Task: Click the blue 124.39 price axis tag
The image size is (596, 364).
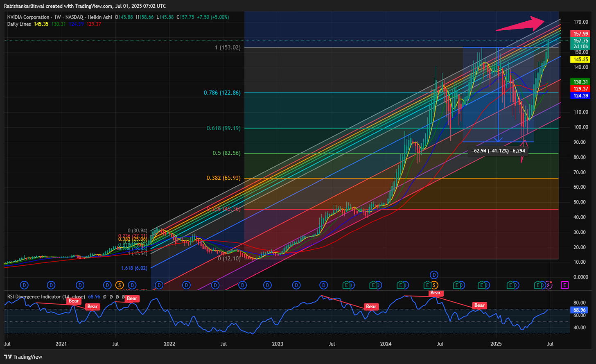Action: point(581,95)
